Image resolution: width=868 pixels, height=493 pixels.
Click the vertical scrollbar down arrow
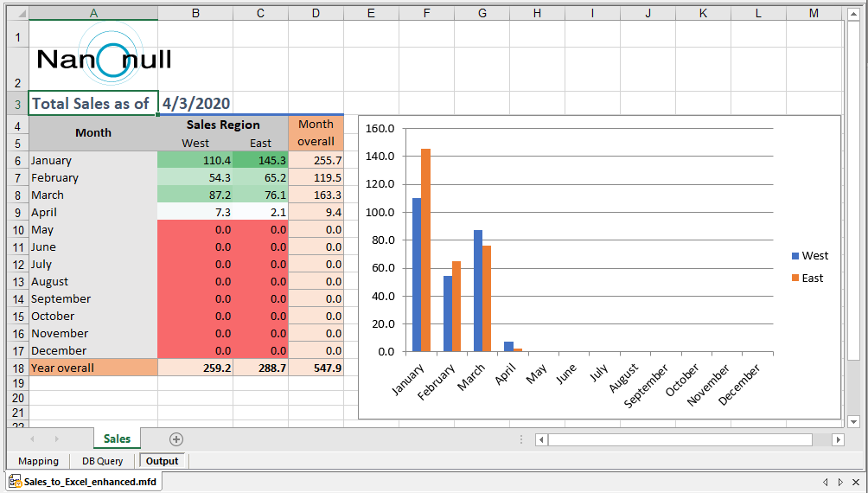854,421
